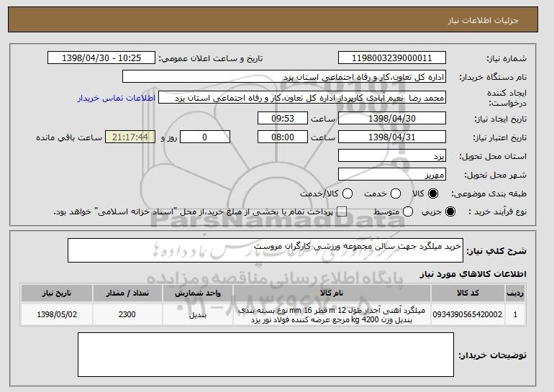Toggle the اسناد خزانه اسلامی payment checkbox
This screenshot has width=554, height=392.
342,211
